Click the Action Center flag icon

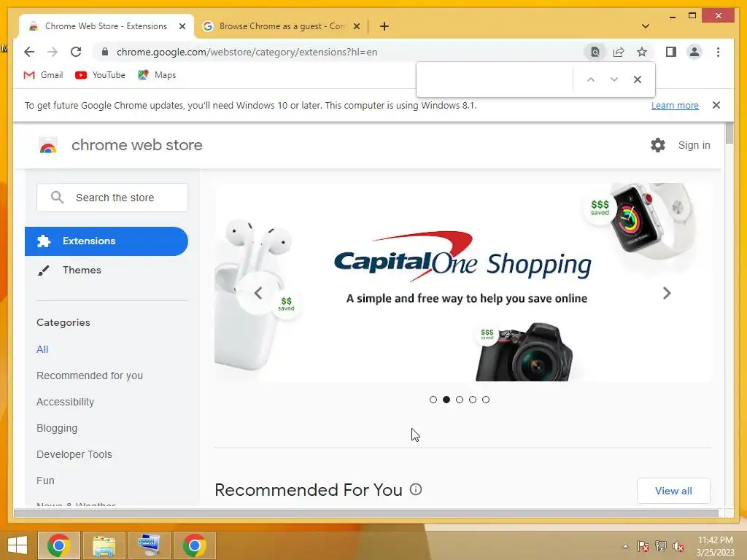[x=643, y=546]
